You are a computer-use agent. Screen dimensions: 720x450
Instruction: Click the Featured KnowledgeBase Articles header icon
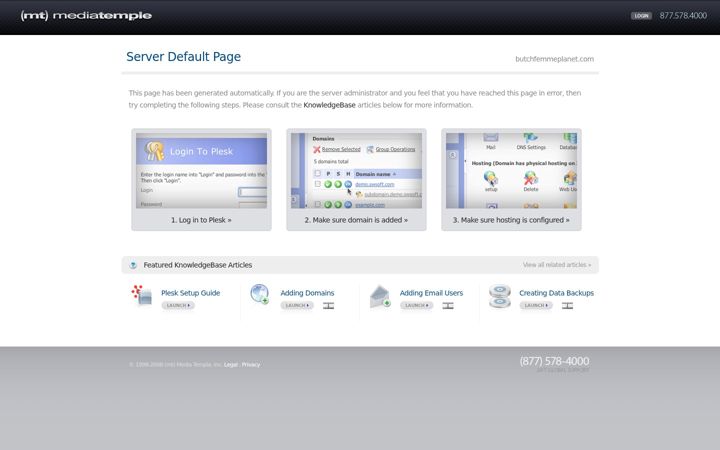point(133,265)
